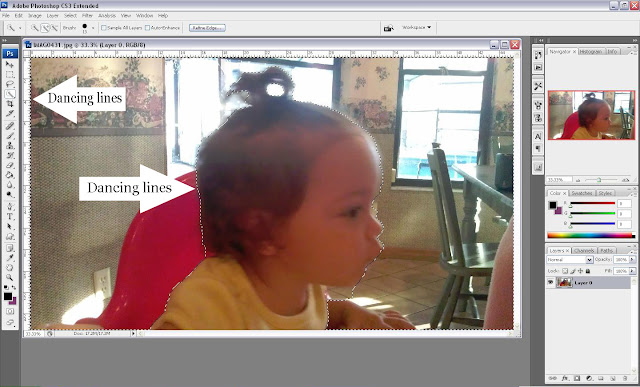Open the Brush picker dropdown
The width and height of the screenshot is (640, 387).
(93, 28)
